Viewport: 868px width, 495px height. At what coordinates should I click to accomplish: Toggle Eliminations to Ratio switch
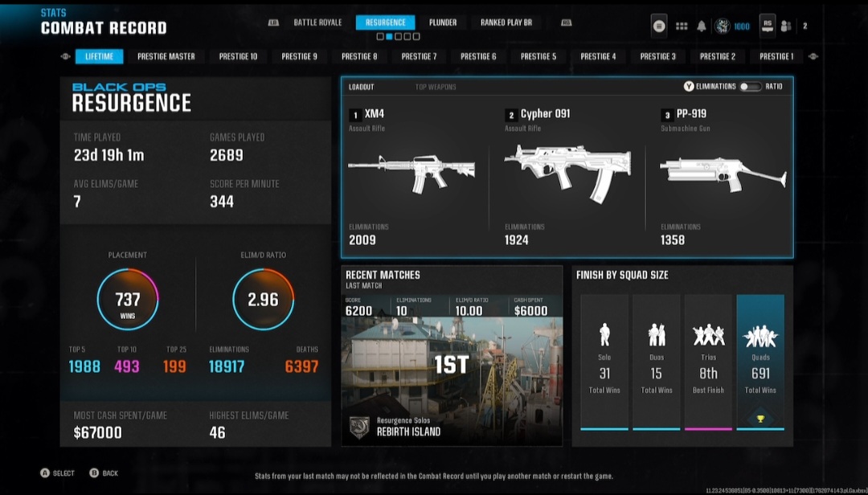(x=750, y=87)
